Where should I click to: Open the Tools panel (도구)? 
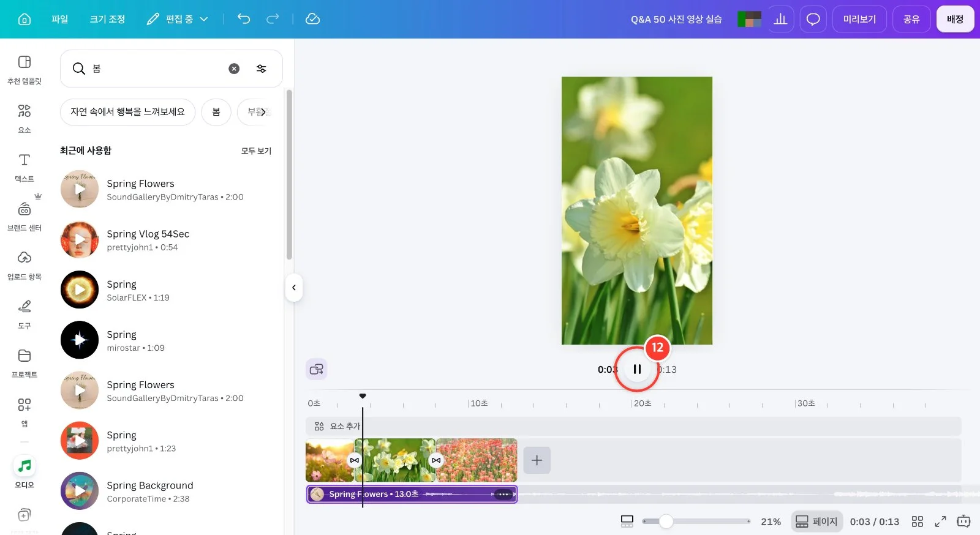pyautogui.click(x=24, y=314)
